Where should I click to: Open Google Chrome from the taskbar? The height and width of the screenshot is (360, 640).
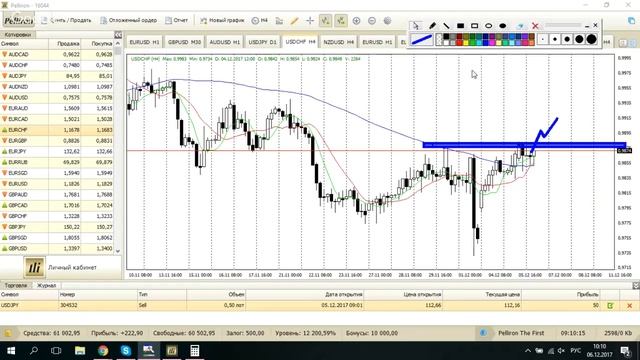103,351
